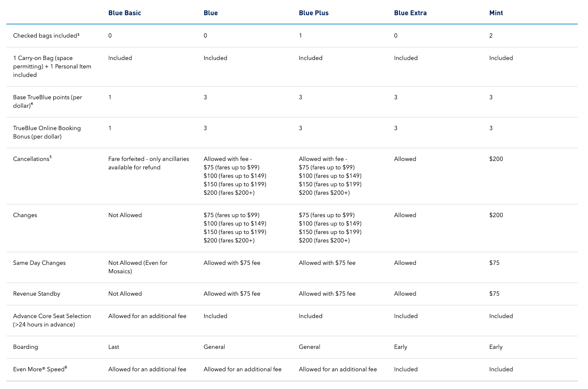Click Mint same day changes $75 cell
588x389 pixels.
[495, 263]
